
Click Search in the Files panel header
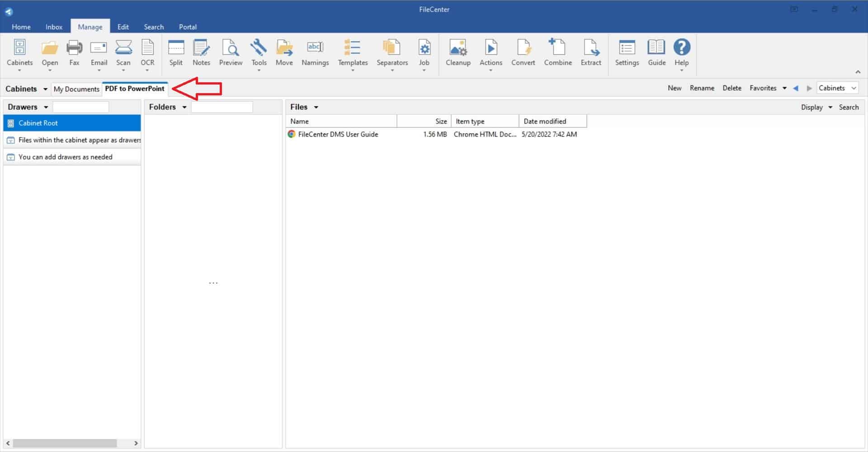coord(849,107)
